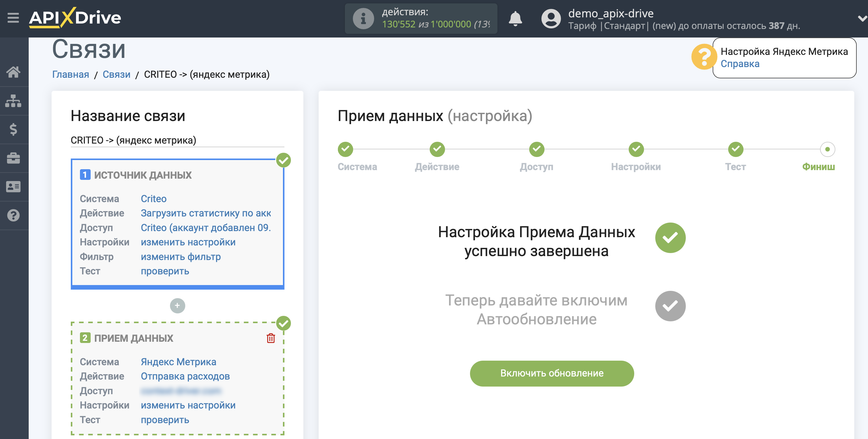Click the actions counter panel
Image resolution: width=868 pixels, height=439 pixels.
(421, 19)
